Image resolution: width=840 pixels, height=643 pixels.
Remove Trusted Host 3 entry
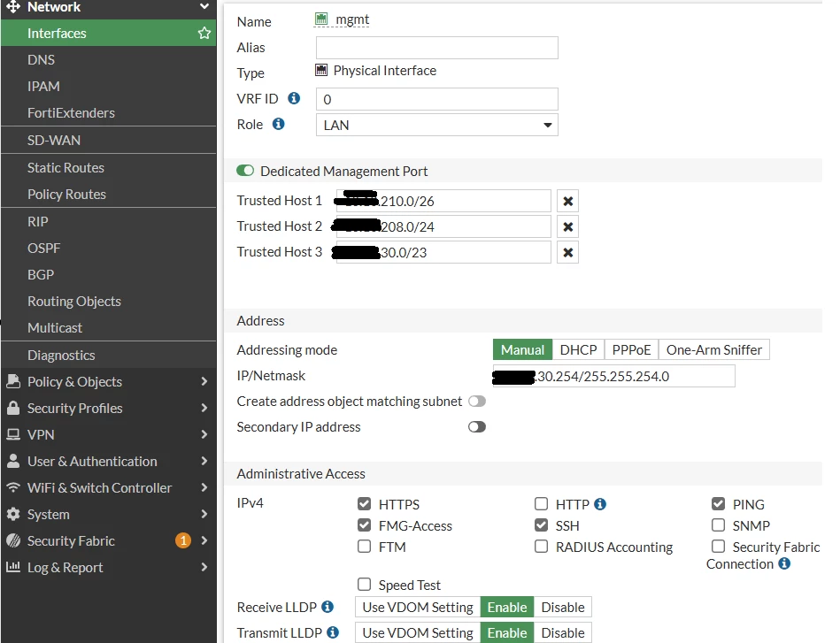(x=568, y=252)
